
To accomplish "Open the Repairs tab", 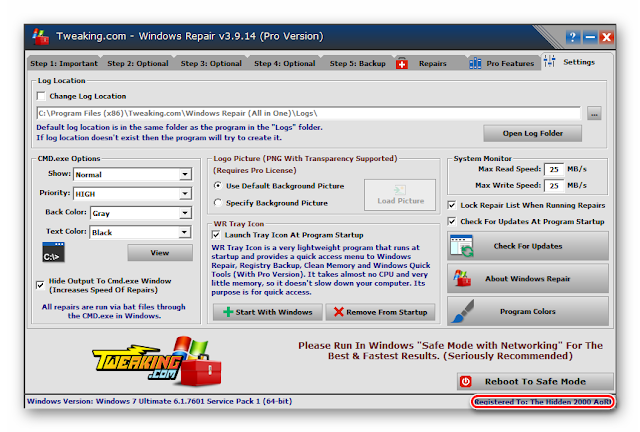I will pos(432,63).
